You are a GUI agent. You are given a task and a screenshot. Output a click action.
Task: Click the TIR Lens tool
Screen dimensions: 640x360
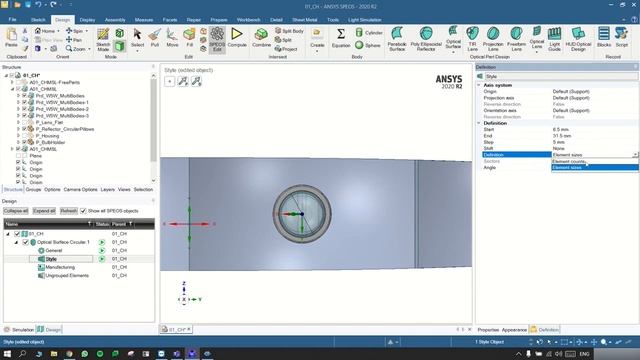pos(472,39)
